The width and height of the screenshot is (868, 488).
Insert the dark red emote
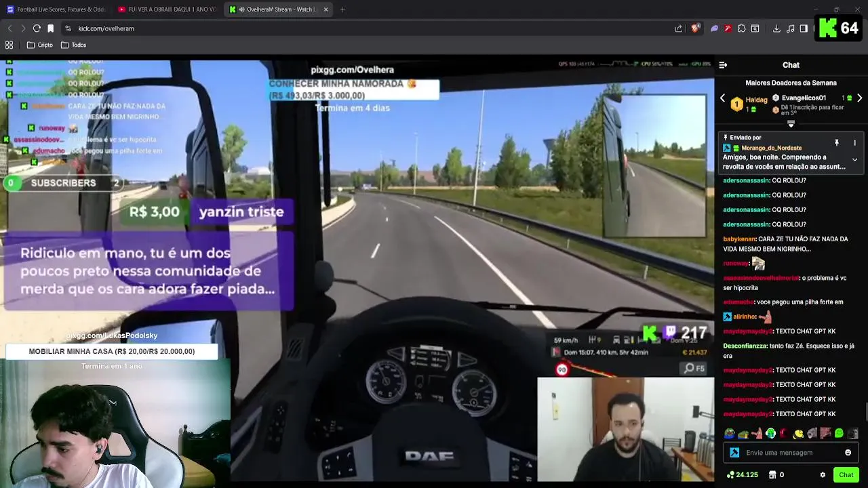(784, 434)
